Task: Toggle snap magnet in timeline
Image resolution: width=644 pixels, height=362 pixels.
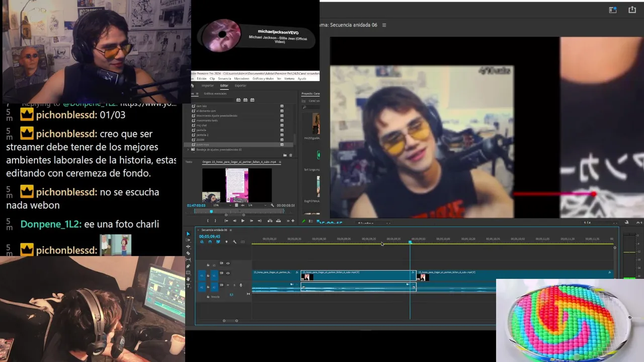Action: [x=210, y=242]
